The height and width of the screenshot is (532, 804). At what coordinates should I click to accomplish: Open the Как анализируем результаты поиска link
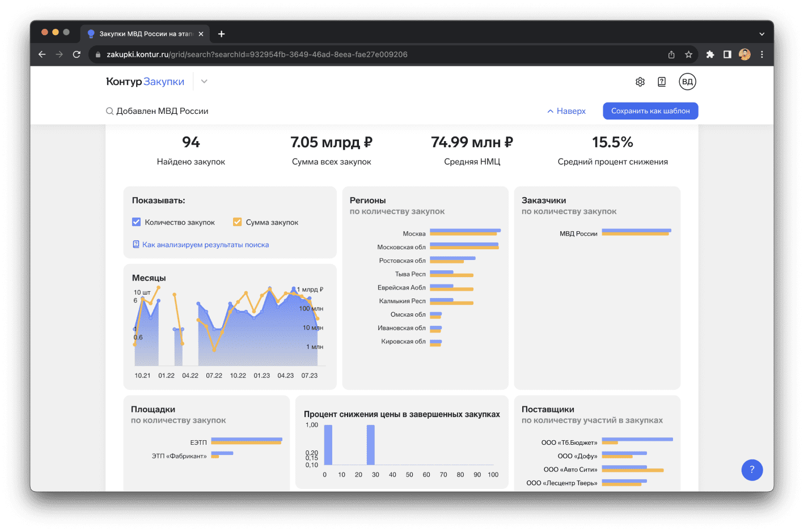[x=205, y=245]
